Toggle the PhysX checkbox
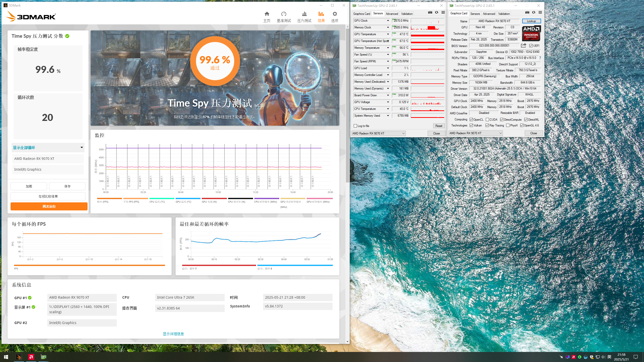Viewport: 644px width, 362px height. [508, 125]
